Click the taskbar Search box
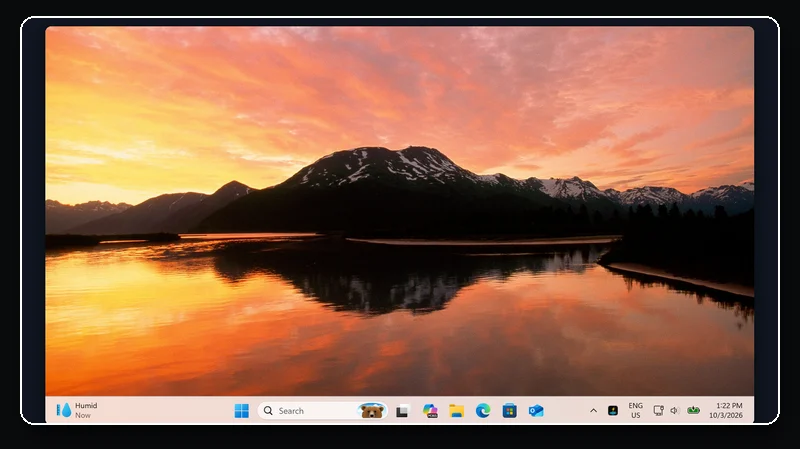This screenshot has height=449, width=800. click(322, 411)
